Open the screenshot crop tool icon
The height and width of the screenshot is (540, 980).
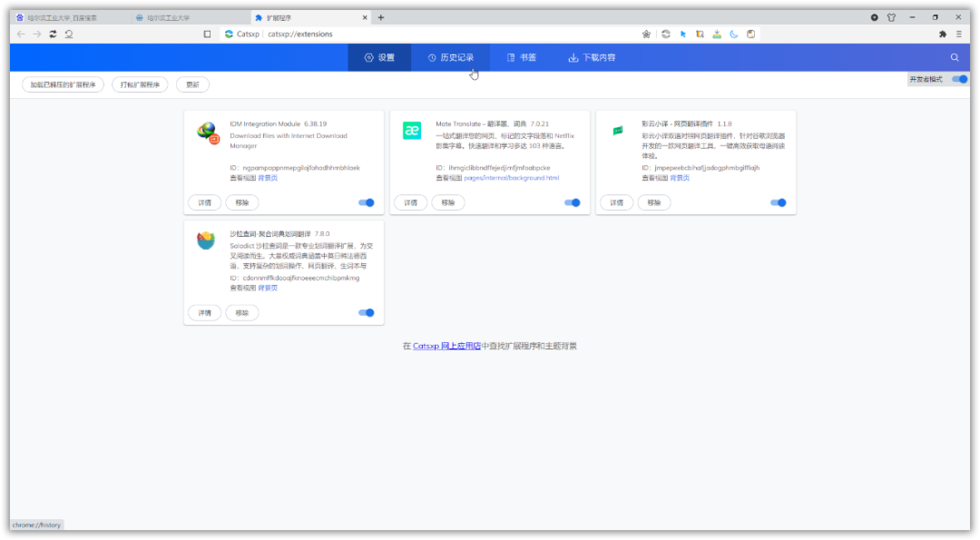pos(700,34)
